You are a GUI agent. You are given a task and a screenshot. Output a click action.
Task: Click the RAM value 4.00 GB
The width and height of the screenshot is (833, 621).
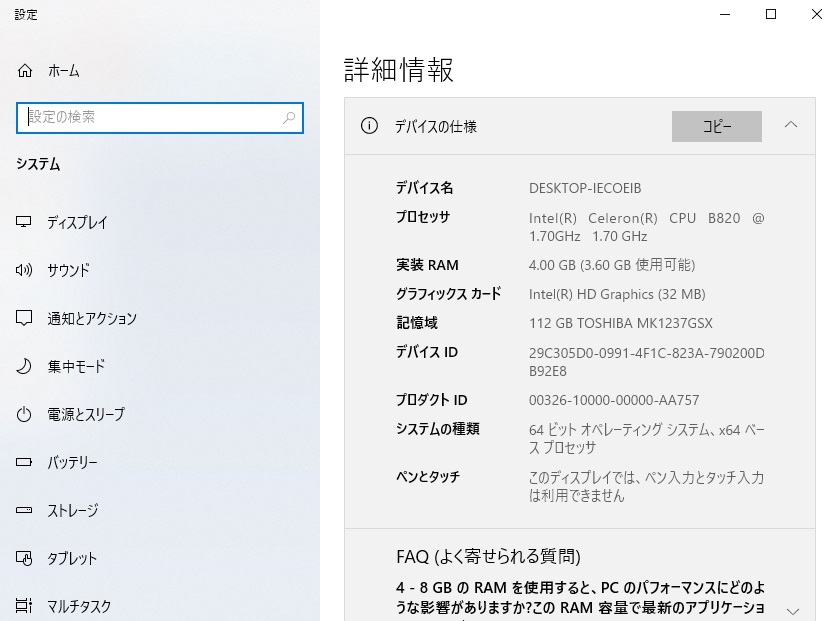coord(612,265)
